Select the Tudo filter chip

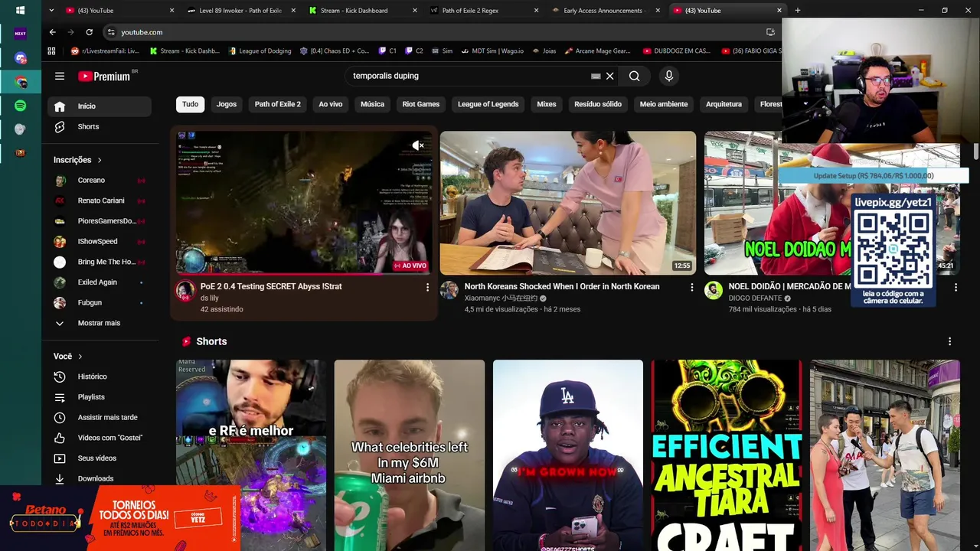click(190, 104)
